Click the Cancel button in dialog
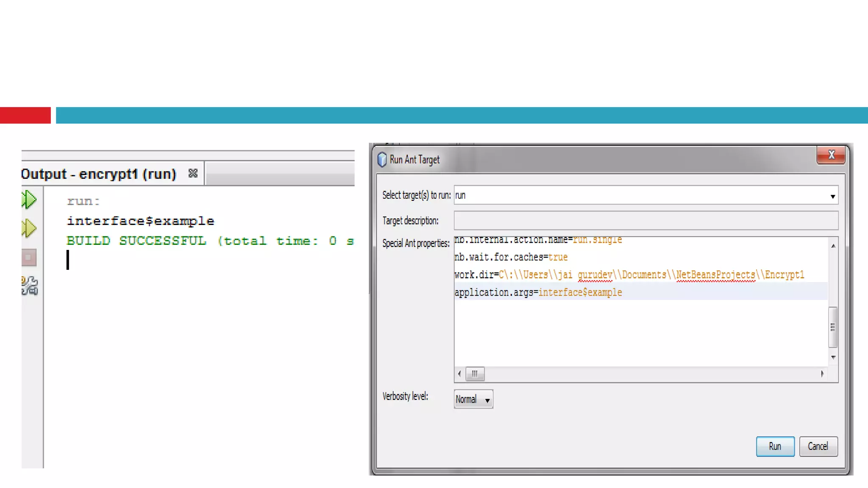 click(x=818, y=446)
